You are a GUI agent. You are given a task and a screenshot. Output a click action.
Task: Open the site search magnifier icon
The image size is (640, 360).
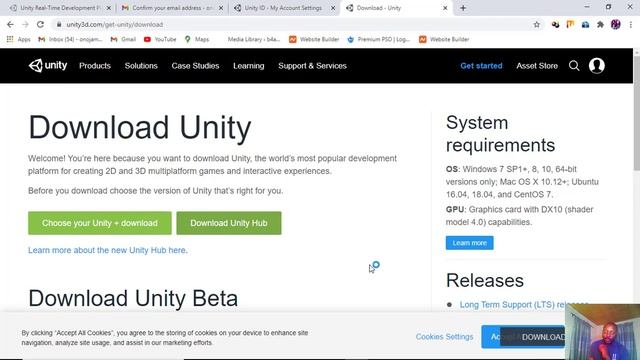click(574, 66)
